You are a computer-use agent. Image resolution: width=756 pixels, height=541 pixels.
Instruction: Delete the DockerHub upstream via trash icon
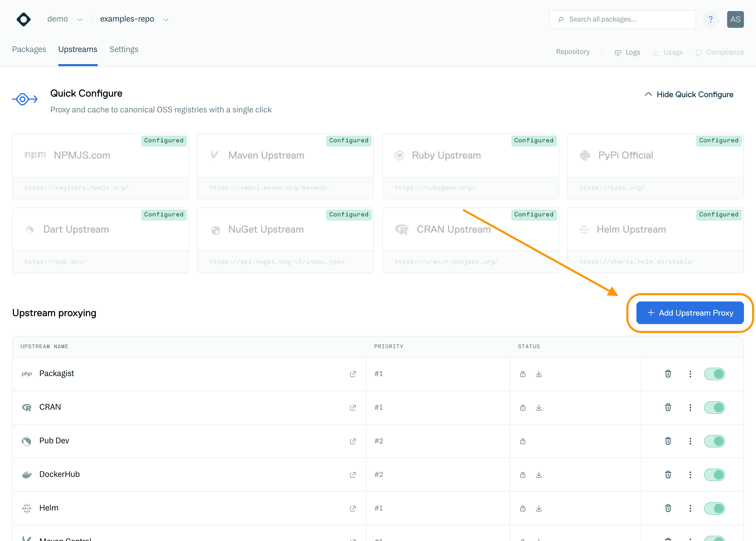click(668, 475)
